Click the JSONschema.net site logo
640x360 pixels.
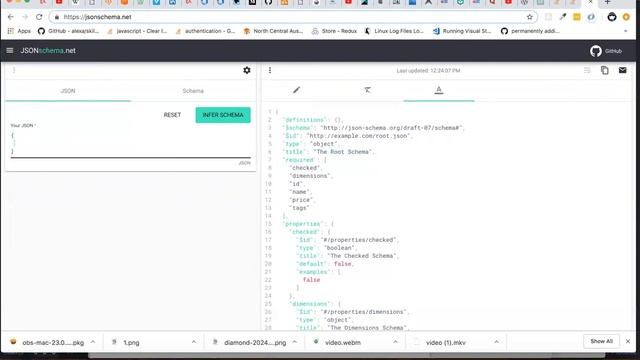pos(48,51)
